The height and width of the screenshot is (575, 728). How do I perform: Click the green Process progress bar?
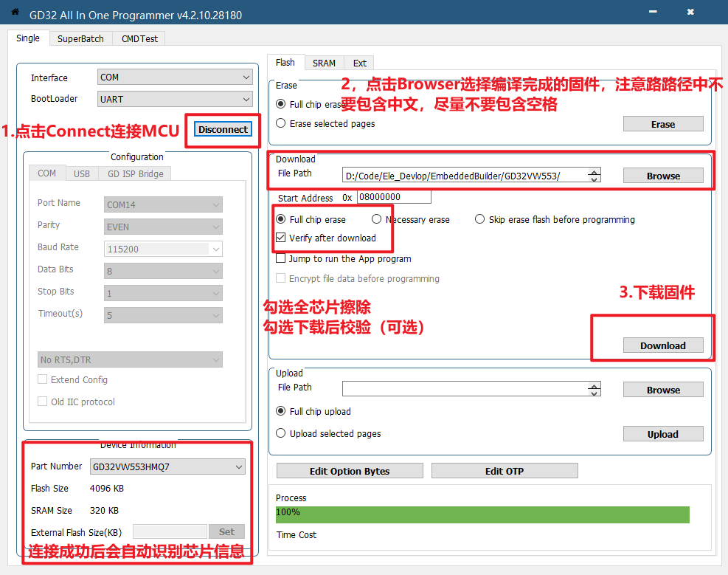482,514
